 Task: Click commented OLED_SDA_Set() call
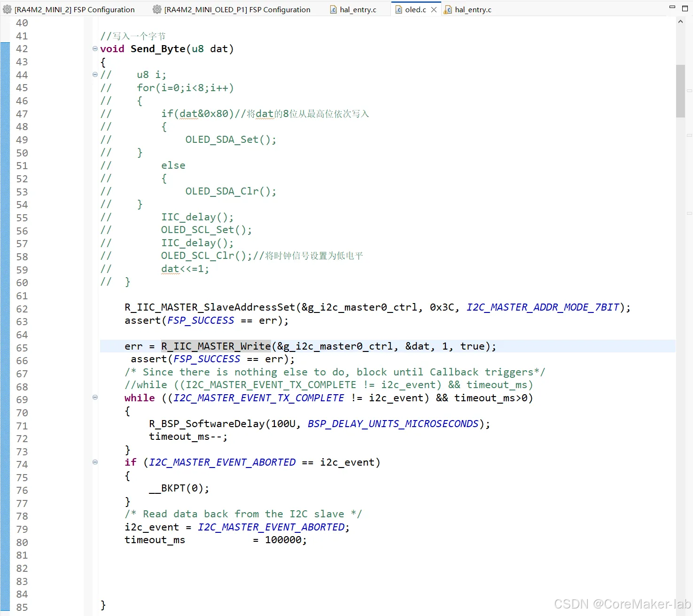(x=231, y=140)
